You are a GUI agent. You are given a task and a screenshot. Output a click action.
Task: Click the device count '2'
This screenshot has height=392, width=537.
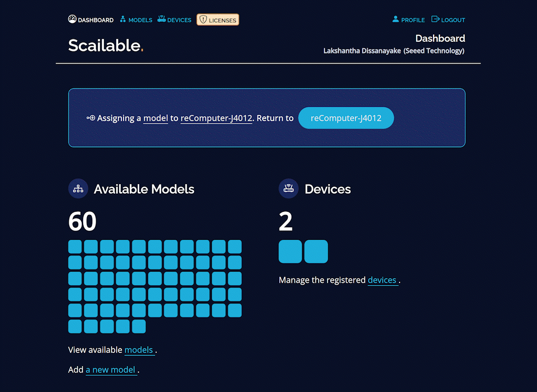286,221
